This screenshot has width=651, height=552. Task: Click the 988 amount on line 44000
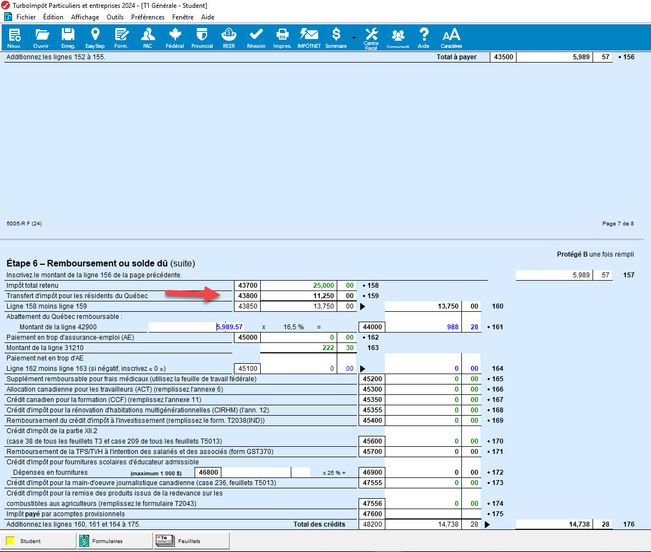423,327
